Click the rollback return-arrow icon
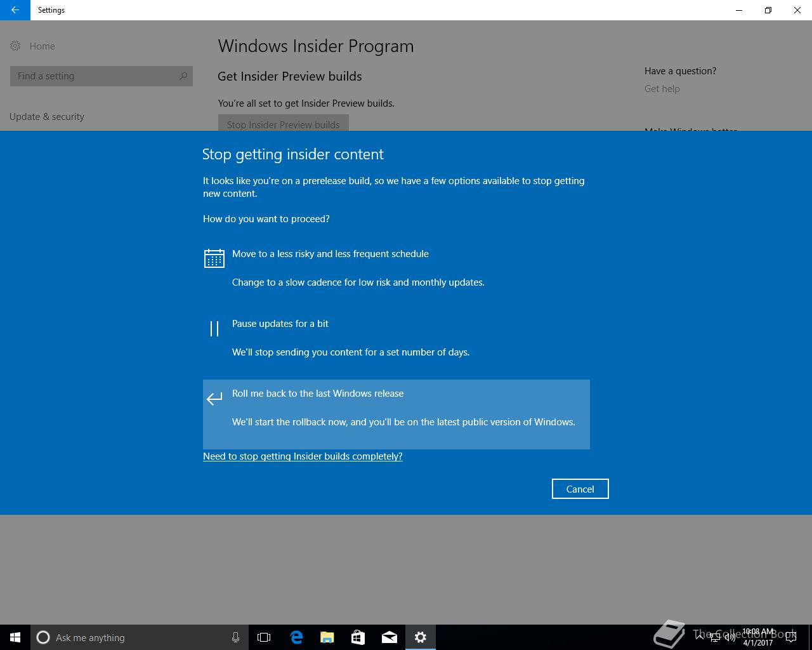 coord(214,398)
